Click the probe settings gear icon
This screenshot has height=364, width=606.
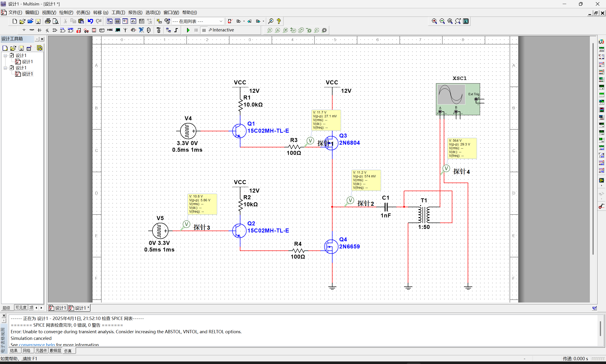point(324,30)
